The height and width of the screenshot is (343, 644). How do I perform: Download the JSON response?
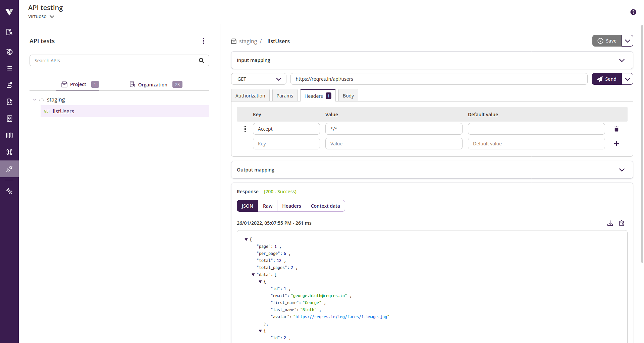[610, 223]
